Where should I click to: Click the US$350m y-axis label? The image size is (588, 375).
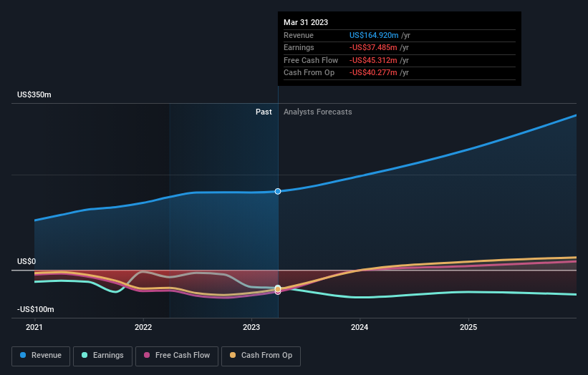pyautogui.click(x=34, y=94)
